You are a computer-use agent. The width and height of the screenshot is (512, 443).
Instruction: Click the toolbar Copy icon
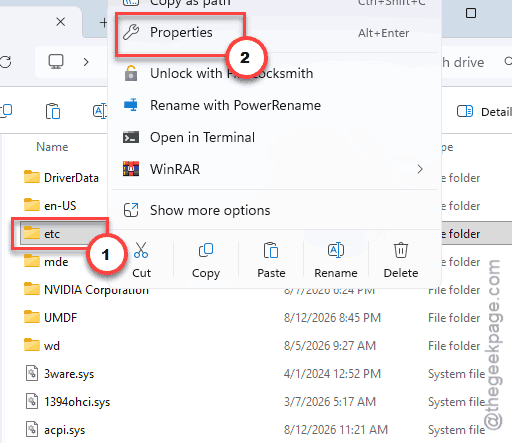coord(6,111)
